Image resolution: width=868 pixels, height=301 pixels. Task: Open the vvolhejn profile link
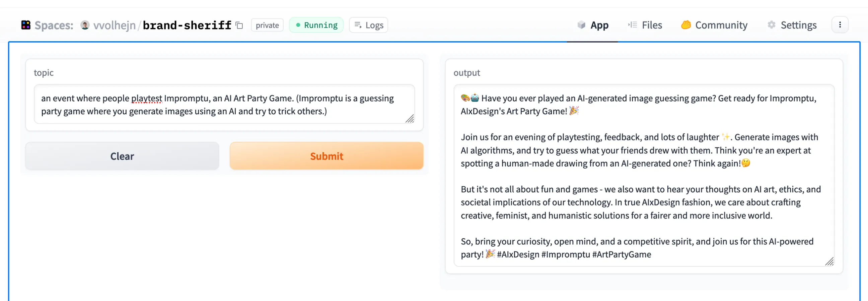coord(114,25)
